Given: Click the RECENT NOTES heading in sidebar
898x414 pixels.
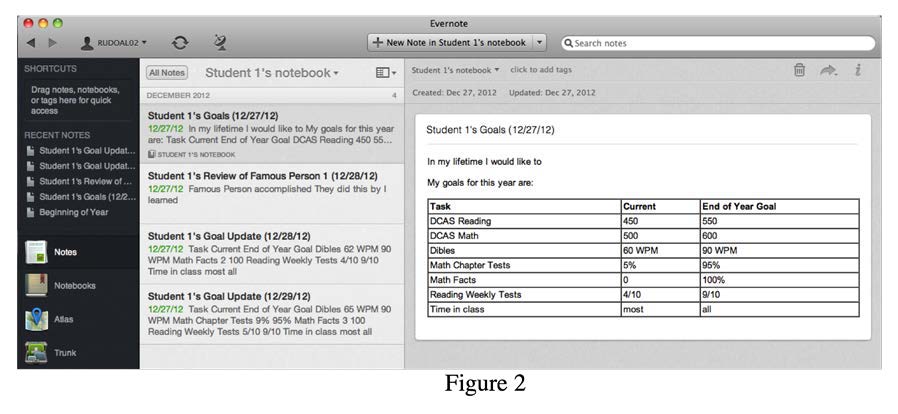Looking at the screenshot, I should (x=57, y=135).
